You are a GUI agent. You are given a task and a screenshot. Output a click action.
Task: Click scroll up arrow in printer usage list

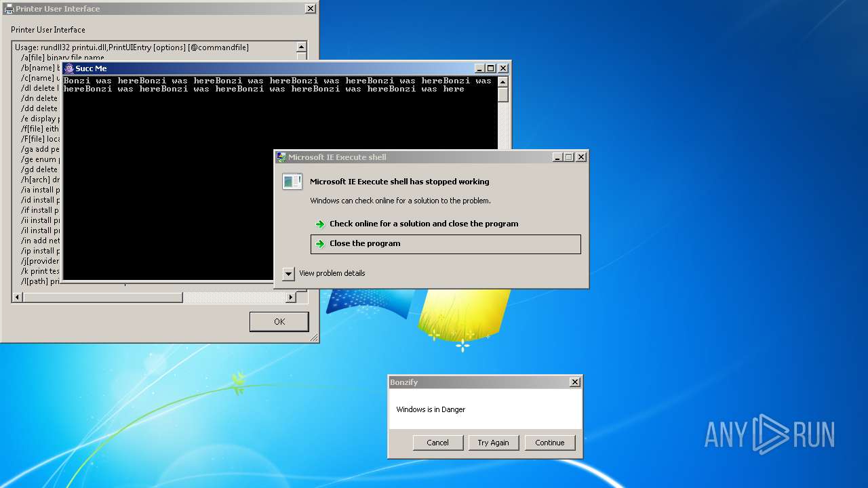[x=301, y=47]
